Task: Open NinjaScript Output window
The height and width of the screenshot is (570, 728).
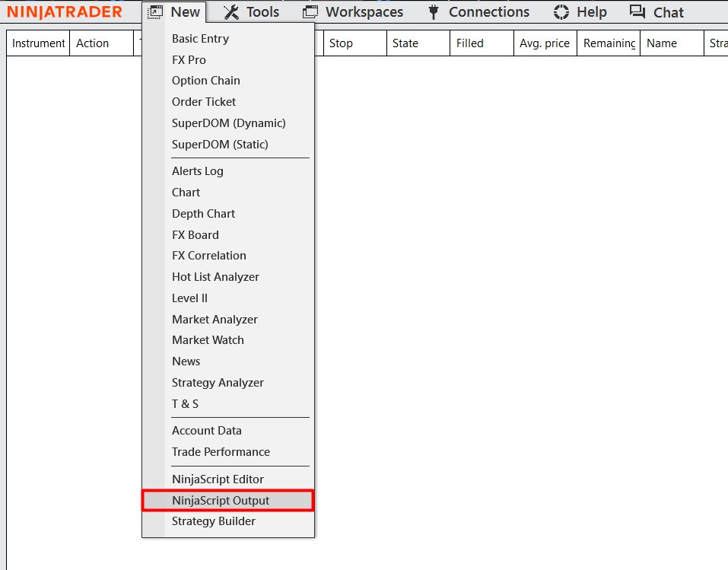Action: (x=228, y=500)
